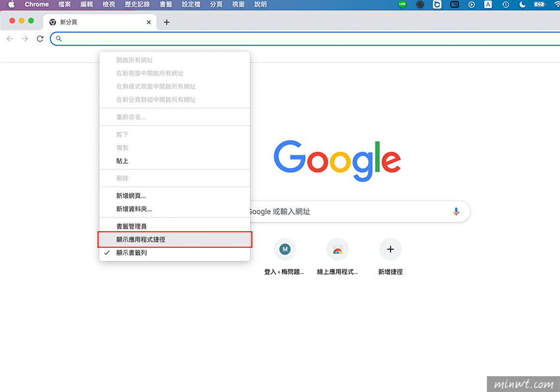This screenshot has height=392, width=560.
Task: Click 開啟所有網址 menu entry
Action: [x=175, y=60]
